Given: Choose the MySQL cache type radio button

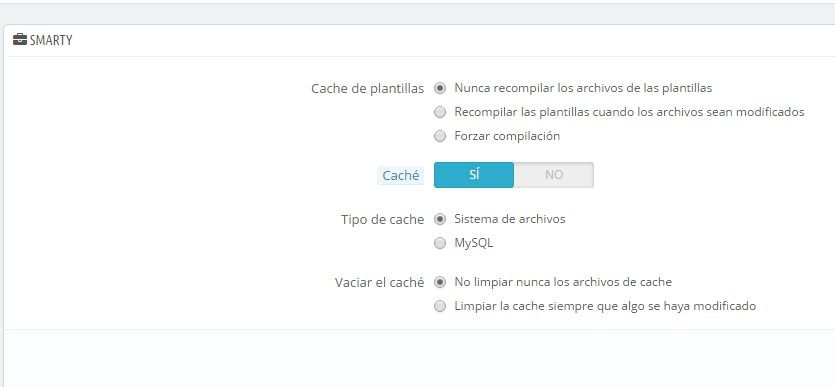Looking at the screenshot, I should [440, 243].
